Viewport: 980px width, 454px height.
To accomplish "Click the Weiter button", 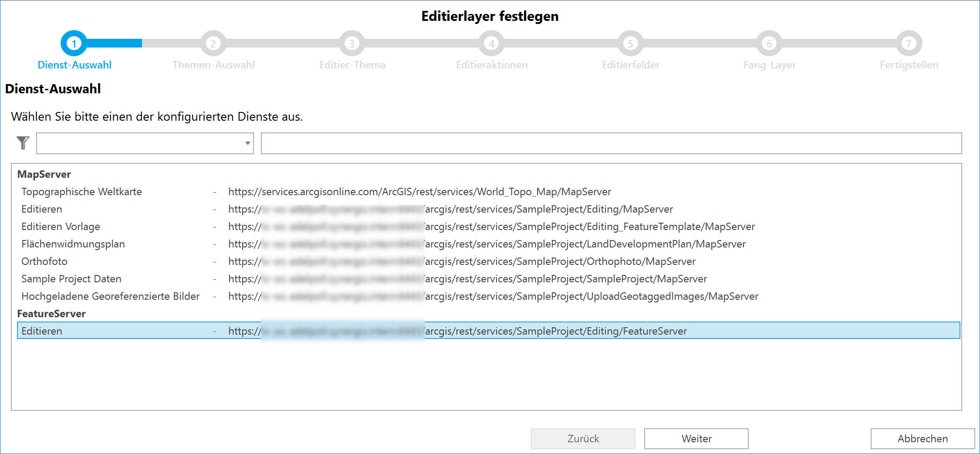I will (696, 438).
